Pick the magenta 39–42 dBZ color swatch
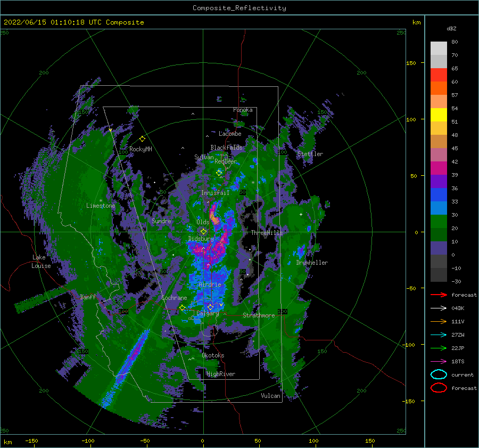479x448 pixels. point(439,168)
